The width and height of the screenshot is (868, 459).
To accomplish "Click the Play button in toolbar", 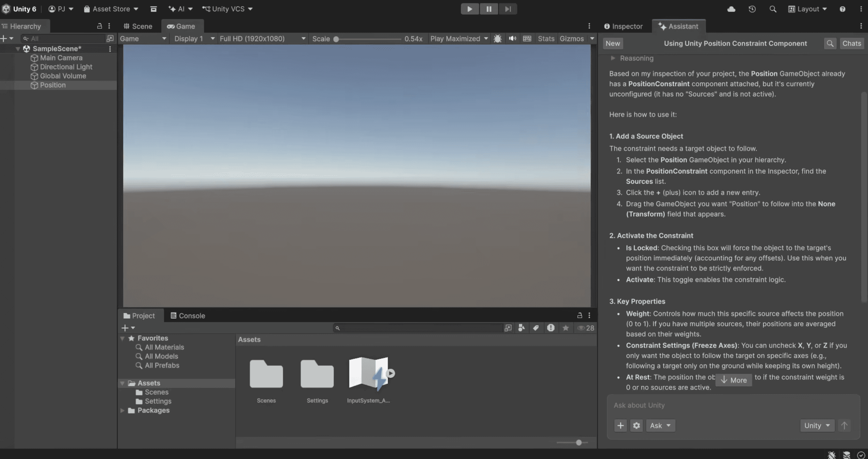I will point(469,9).
